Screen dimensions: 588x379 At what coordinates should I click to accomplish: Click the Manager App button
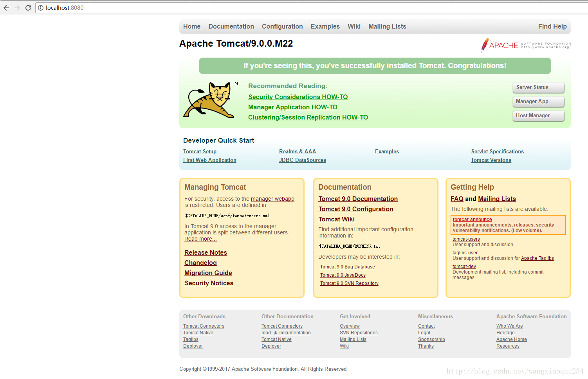click(x=538, y=102)
